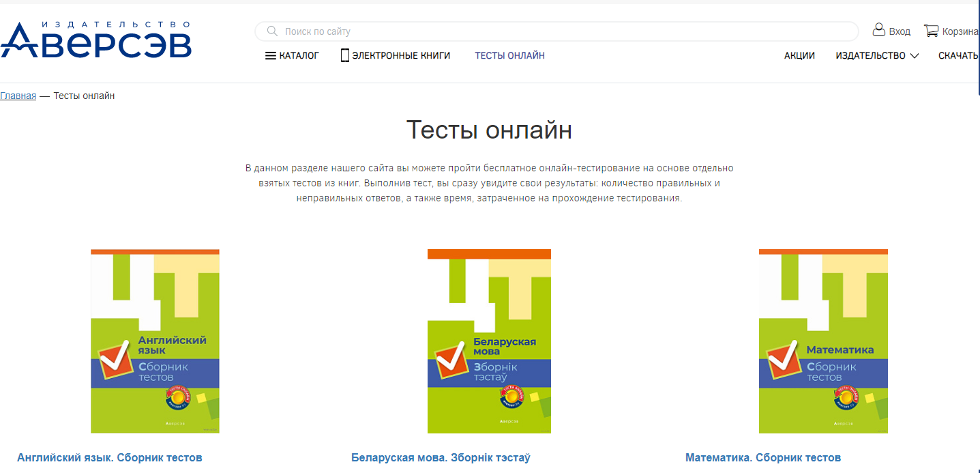This screenshot has width=980, height=473.
Task: Open the Акции page
Action: click(799, 56)
